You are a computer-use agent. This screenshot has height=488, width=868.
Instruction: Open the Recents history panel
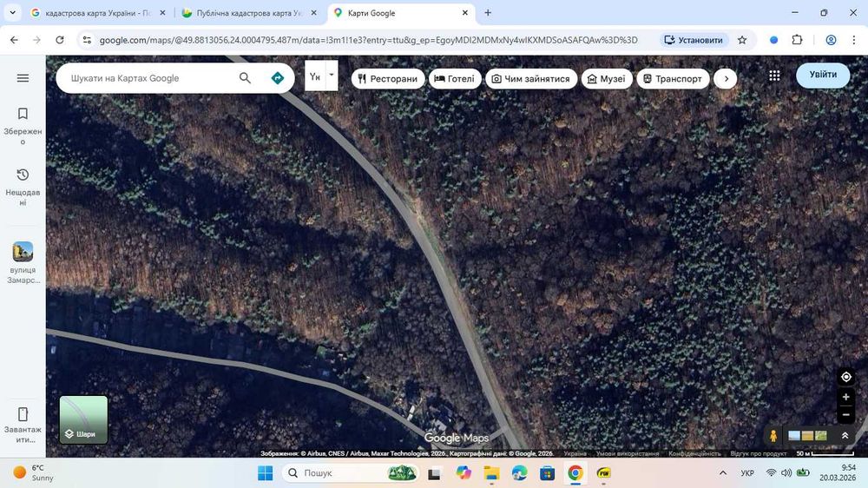coord(23,187)
